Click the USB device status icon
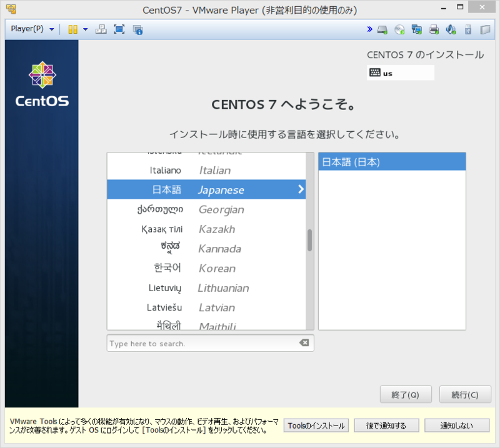500x448 pixels. (467, 29)
